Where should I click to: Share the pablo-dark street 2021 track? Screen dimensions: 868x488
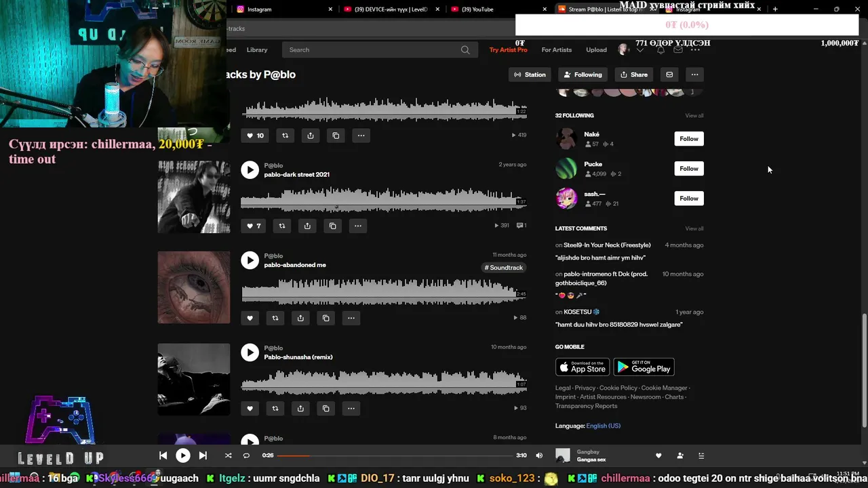pos(307,226)
